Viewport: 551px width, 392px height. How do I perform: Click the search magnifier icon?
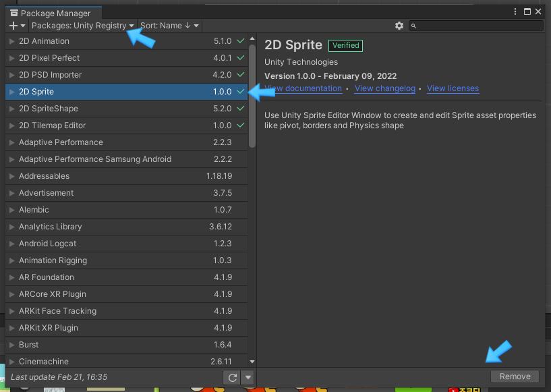tap(413, 26)
